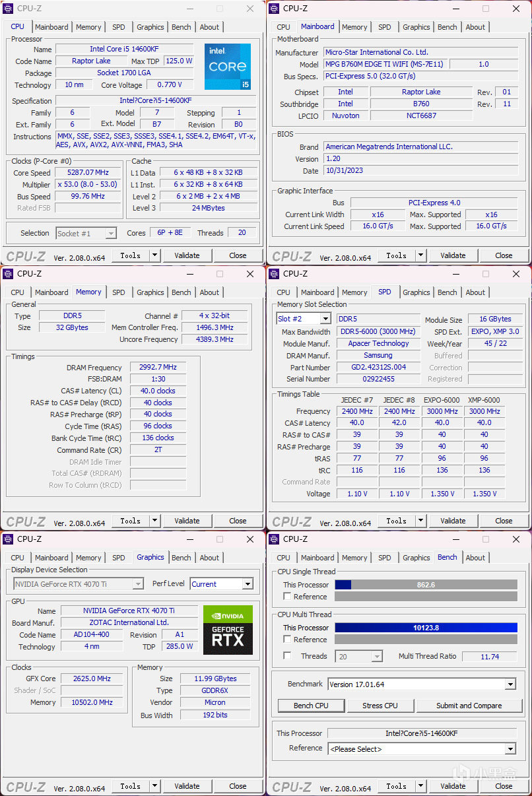Screen dimensions: 532x796
Task: Click the DRAM Frequency value 2992.7 MHz
Action: pos(158,368)
